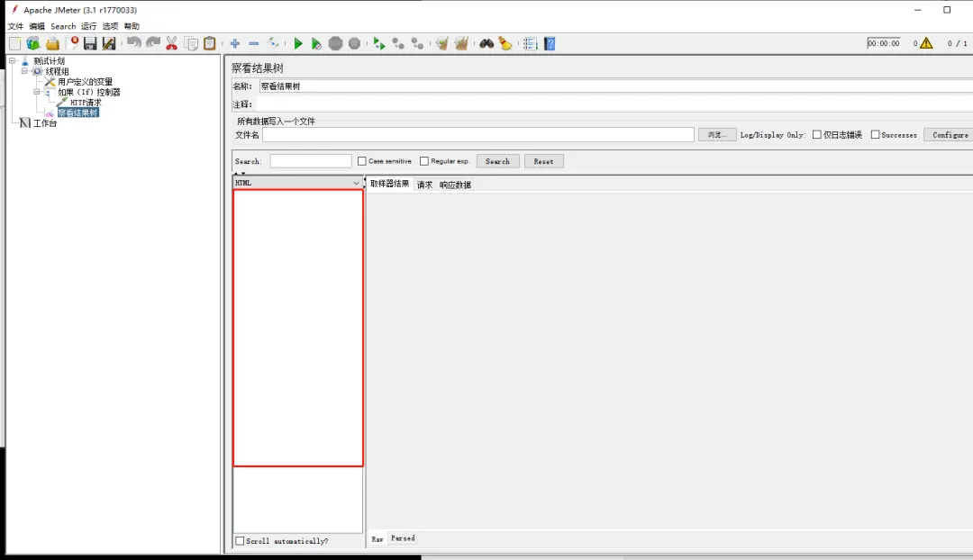Viewport: 973px width, 560px height.
Task: Undo the last action via toolbar
Action: tap(134, 43)
